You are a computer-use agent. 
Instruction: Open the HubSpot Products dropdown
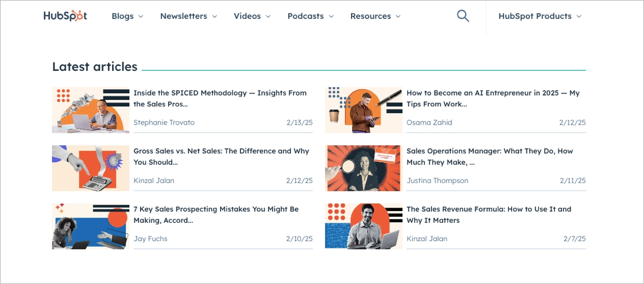point(539,16)
